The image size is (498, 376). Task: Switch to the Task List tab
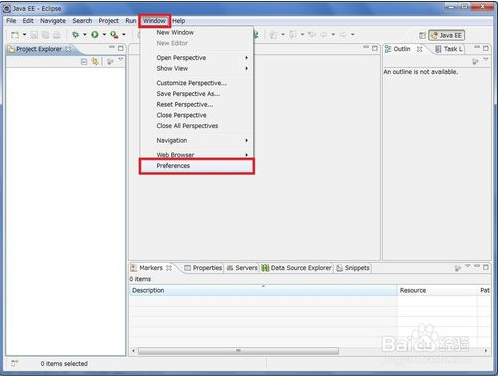point(449,49)
